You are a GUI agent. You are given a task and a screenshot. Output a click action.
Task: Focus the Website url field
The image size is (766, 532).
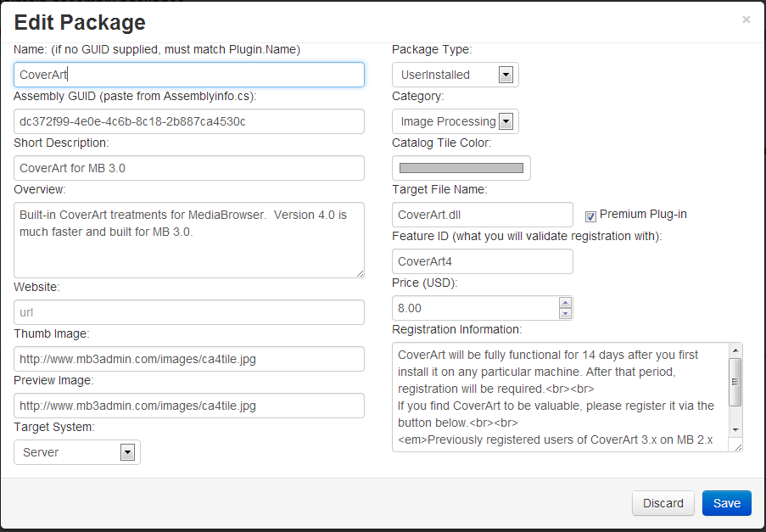coord(189,312)
